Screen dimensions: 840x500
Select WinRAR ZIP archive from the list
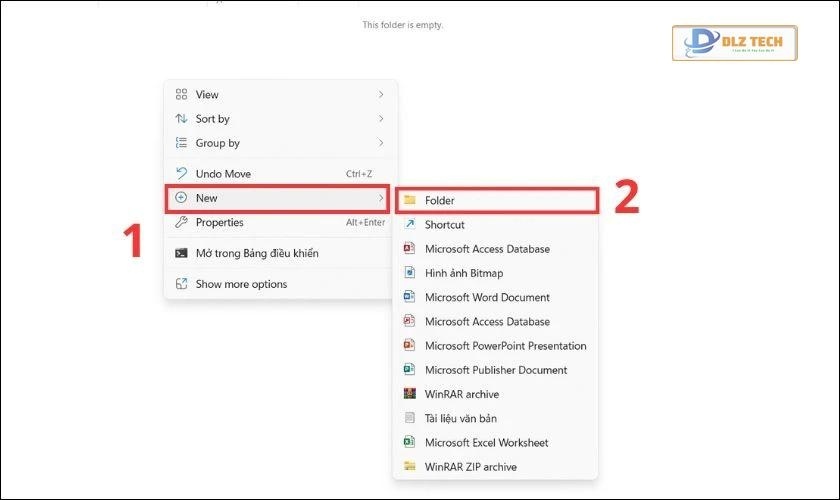pos(470,466)
